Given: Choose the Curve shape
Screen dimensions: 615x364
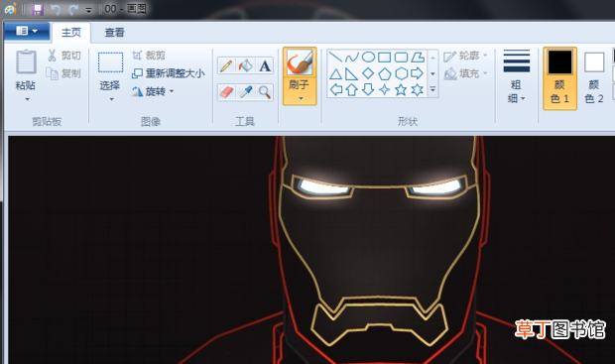Looking at the screenshot, I should (x=352, y=58).
